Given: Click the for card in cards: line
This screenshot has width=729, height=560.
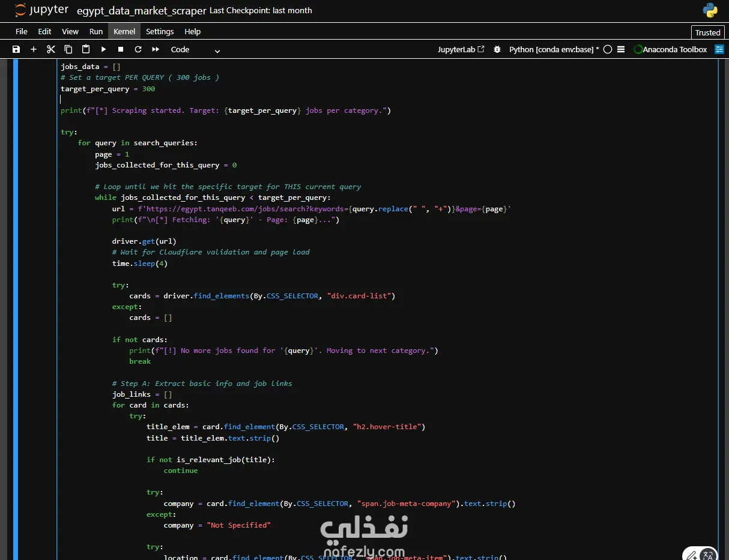Looking at the screenshot, I should point(151,405).
